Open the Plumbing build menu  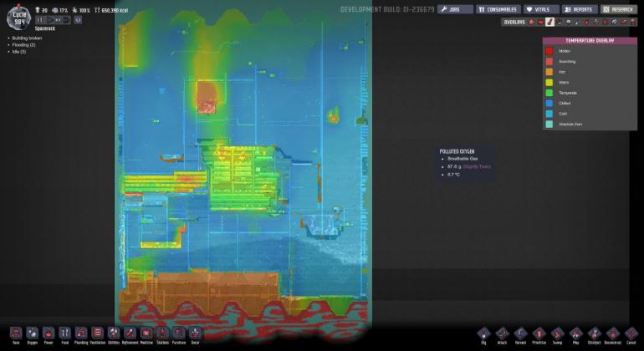click(81, 333)
